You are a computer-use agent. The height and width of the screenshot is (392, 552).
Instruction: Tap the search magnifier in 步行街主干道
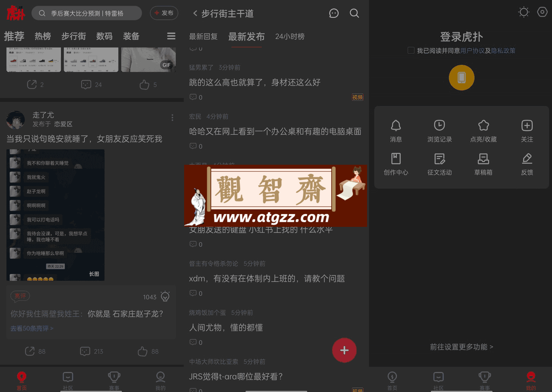[354, 14]
